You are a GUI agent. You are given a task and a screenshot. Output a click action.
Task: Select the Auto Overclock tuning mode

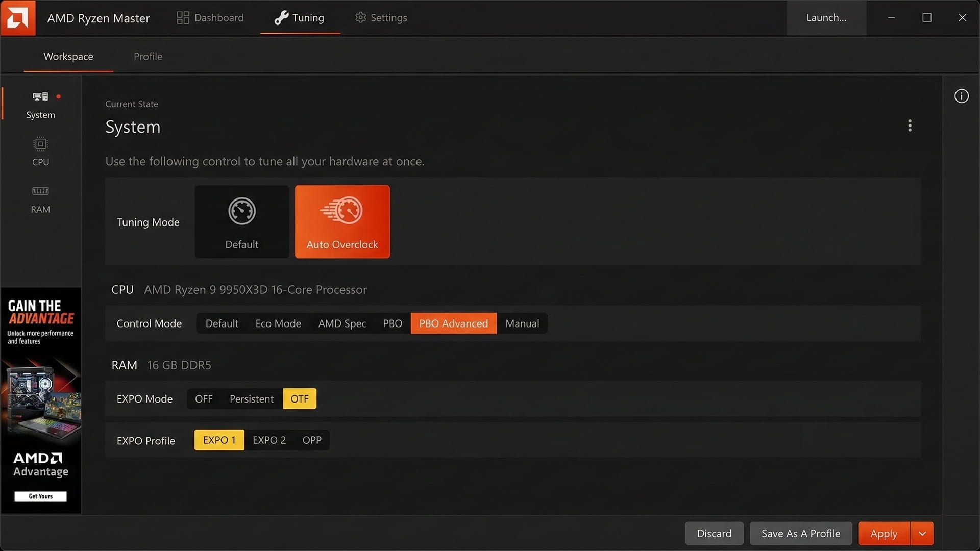click(x=341, y=221)
